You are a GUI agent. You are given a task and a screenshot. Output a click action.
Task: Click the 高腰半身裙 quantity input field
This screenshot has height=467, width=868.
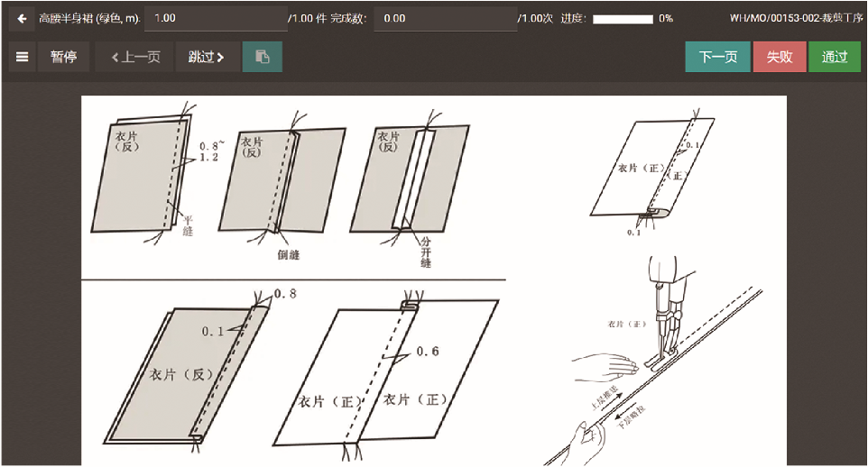(x=216, y=18)
